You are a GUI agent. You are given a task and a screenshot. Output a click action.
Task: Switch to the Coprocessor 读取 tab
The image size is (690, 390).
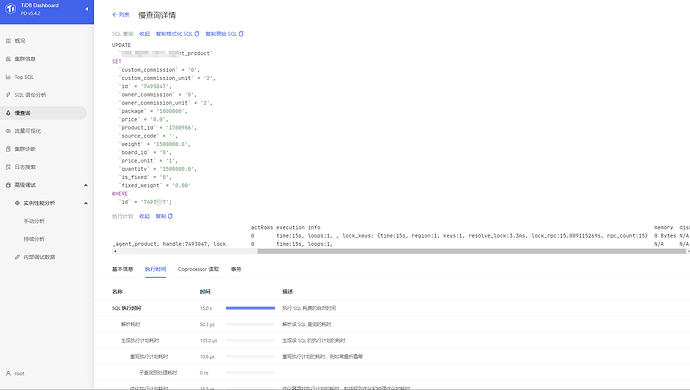[198, 269]
